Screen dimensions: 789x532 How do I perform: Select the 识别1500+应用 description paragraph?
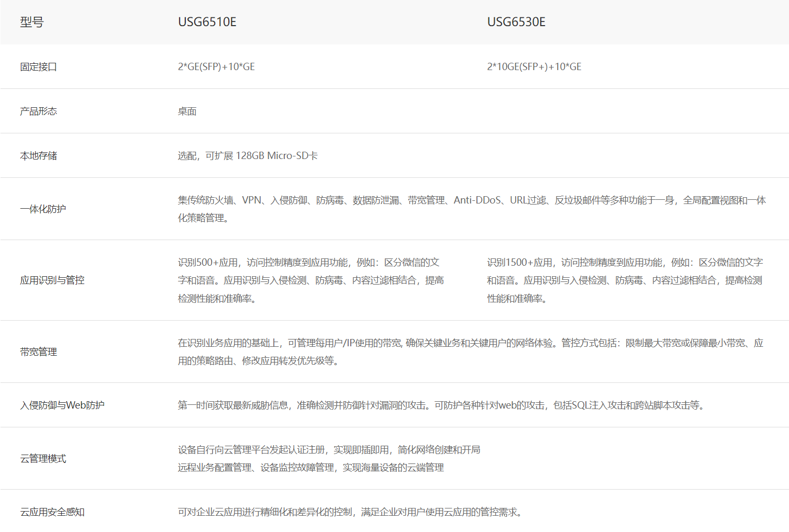point(625,280)
